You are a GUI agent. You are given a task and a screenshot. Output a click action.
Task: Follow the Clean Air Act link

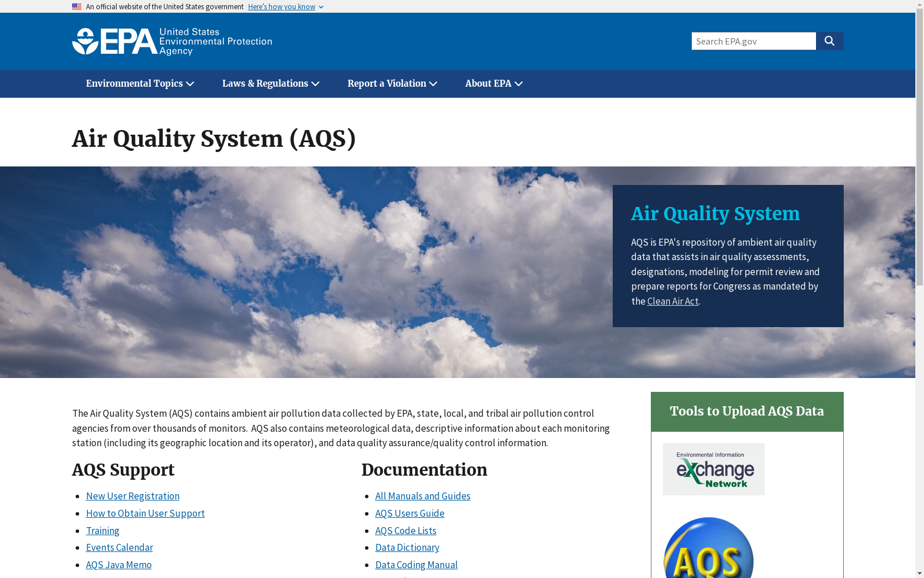[673, 301]
